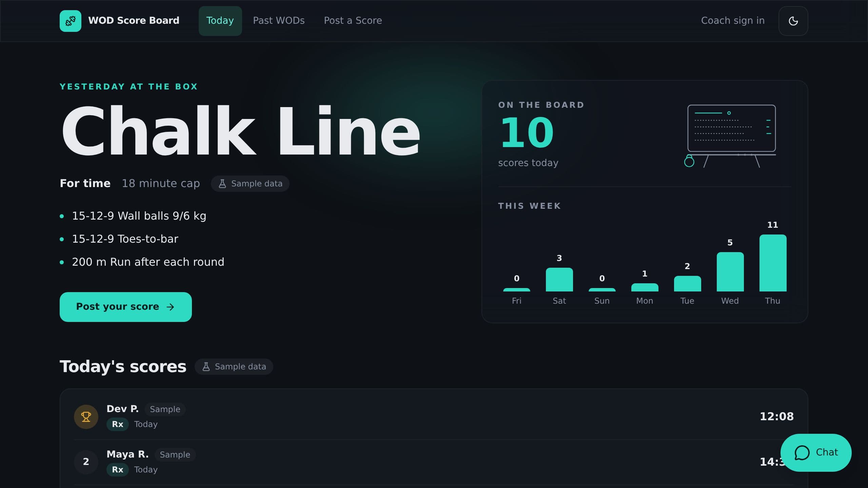The height and width of the screenshot is (488, 868).
Task: Click Maya R. athlete name
Action: pyautogui.click(x=127, y=454)
